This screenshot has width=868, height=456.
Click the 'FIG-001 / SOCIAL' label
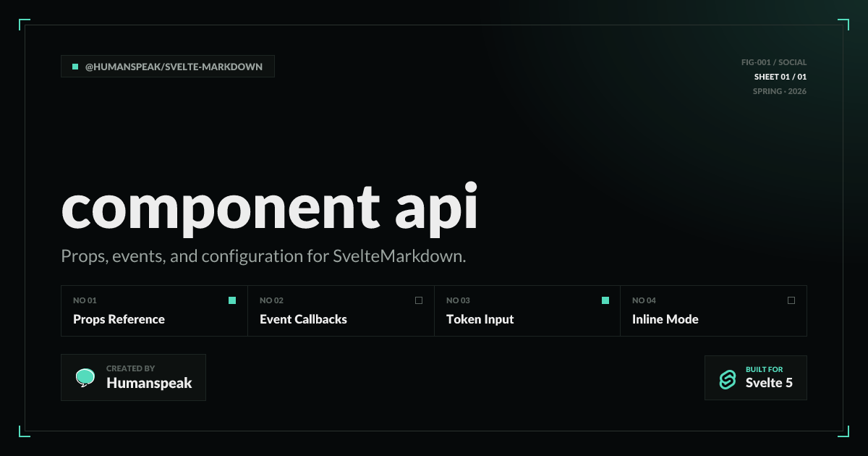coord(774,62)
